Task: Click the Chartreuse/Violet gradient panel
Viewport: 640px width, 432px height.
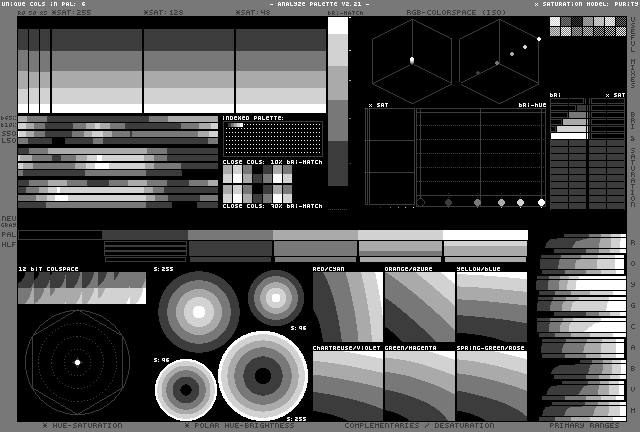Action: pyautogui.click(x=347, y=385)
